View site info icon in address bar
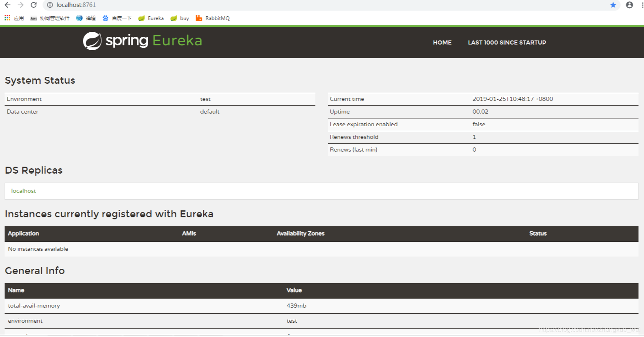 50,5
